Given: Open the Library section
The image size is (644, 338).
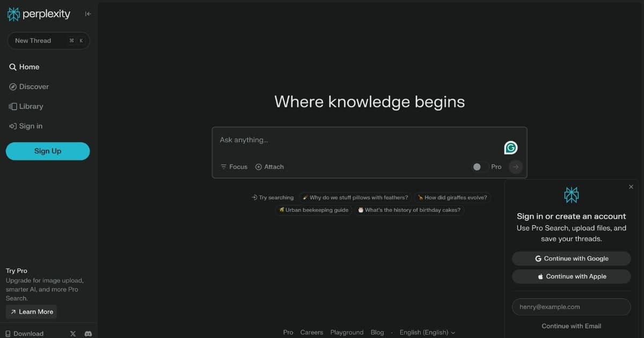Looking at the screenshot, I should click(x=26, y=106).
